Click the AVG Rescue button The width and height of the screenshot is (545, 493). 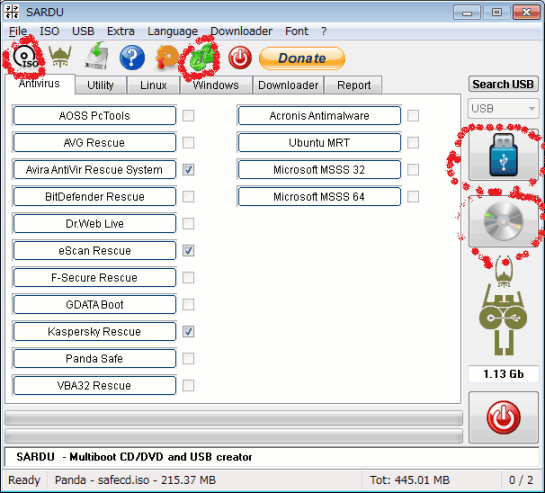(x=95, y=143)
